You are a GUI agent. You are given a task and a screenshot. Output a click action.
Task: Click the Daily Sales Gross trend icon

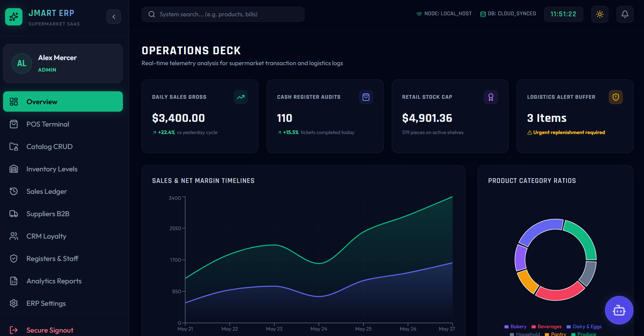(241, 97)
